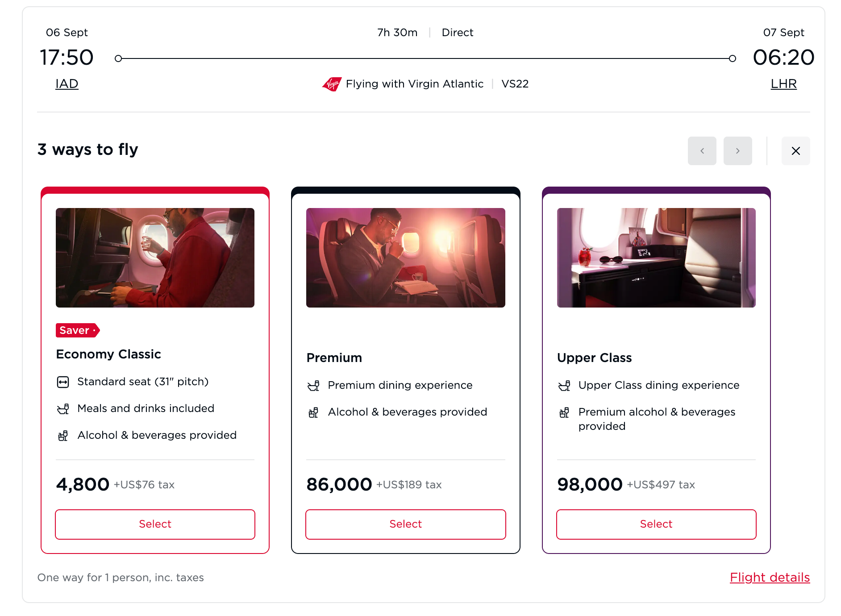Click the red Saver tag badge
841x616 pixels.
(x=78, y=330)
